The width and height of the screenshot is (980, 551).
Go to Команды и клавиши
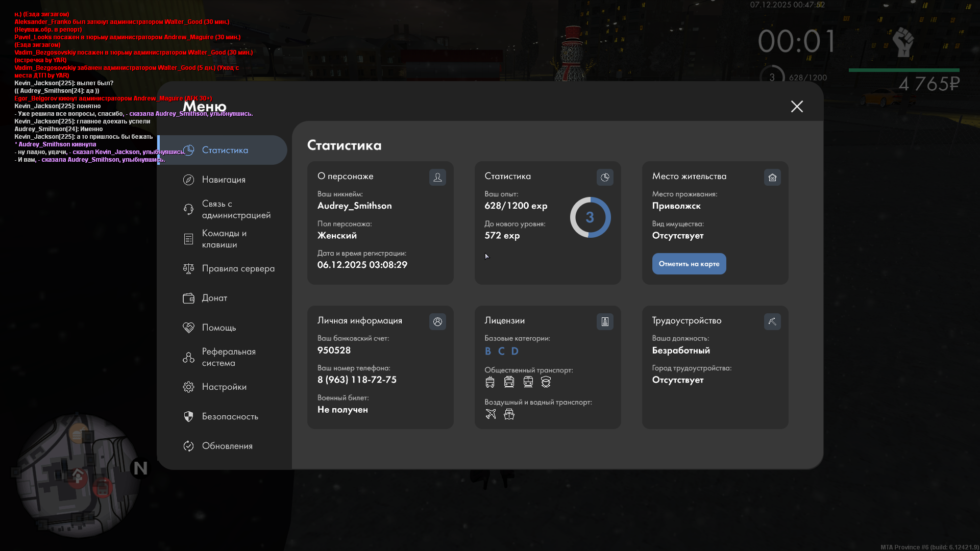tap(224, 239)
